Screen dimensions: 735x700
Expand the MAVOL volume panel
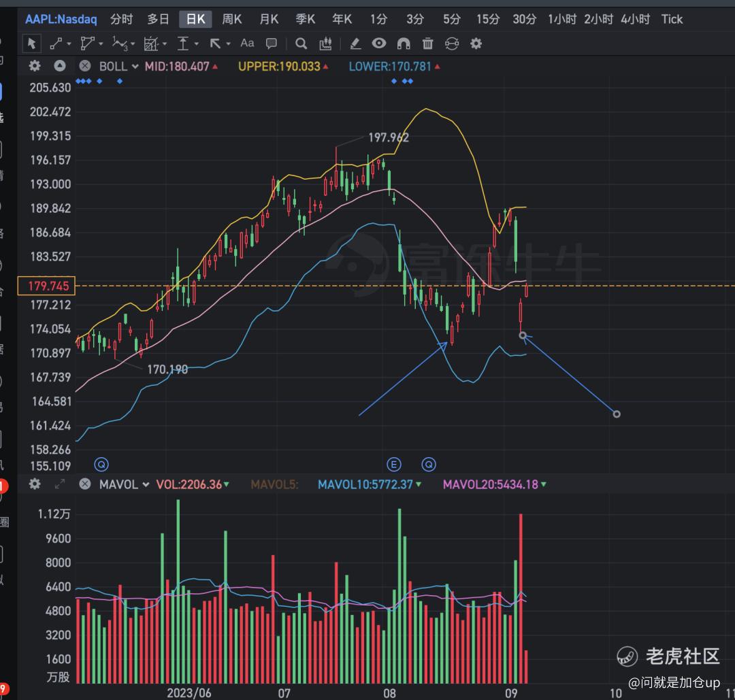click(x=59, y=484)
